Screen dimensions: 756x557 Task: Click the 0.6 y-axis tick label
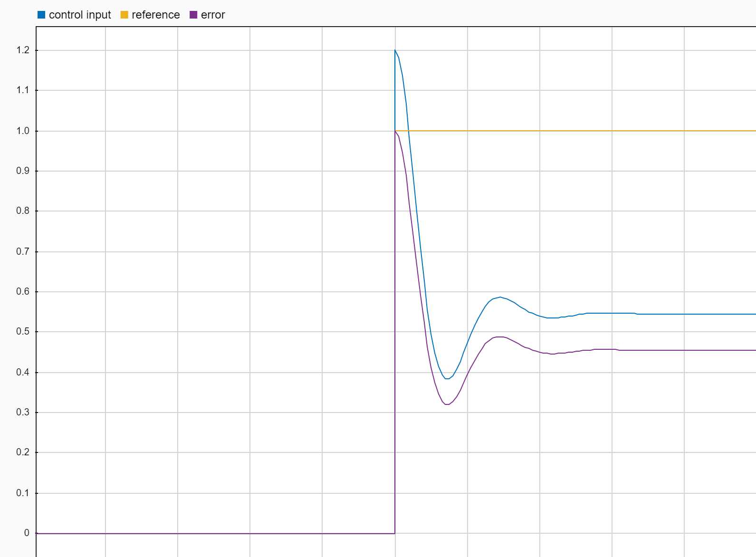(23, 291)
